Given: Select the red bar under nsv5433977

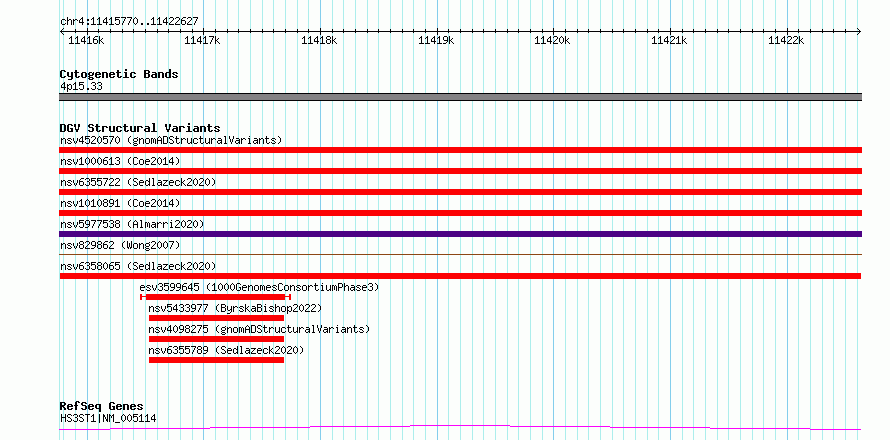Looking at the screenshot, I should click(216, 318).
